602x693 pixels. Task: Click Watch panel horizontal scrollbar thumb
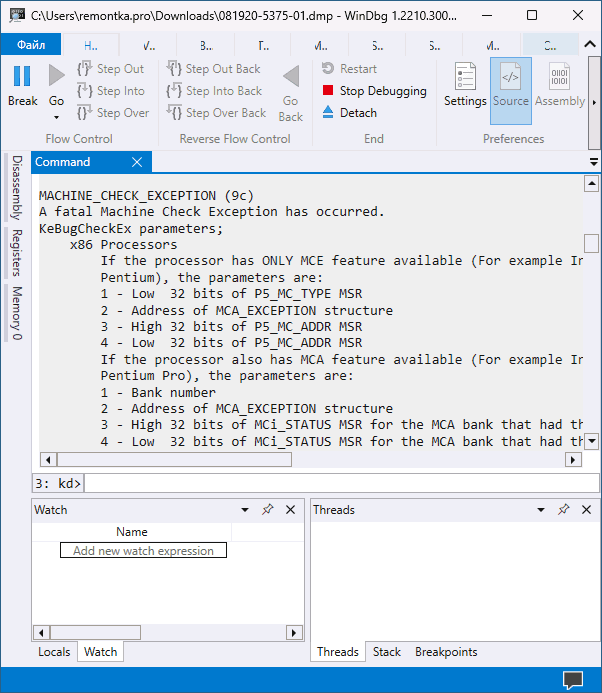click(95, 632)
